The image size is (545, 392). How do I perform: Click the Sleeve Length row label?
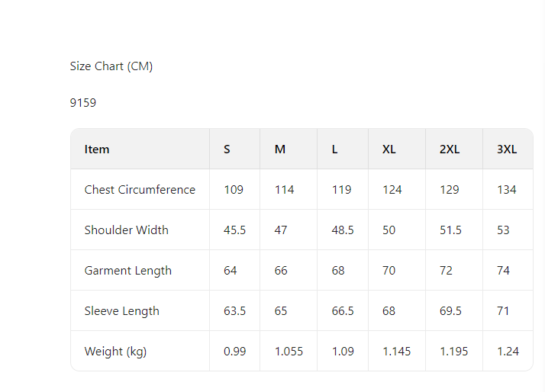pyautogui.click(x=121, y=310)
